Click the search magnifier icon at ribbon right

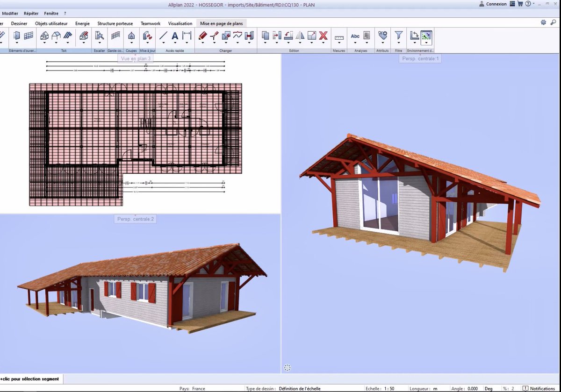[554, 22]
